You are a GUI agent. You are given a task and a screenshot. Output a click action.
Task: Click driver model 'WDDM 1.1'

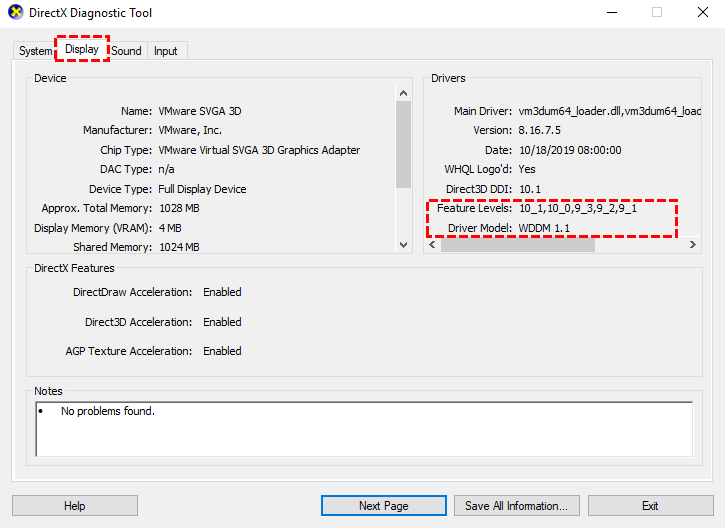pyautogui.click(x=544, y=228)
